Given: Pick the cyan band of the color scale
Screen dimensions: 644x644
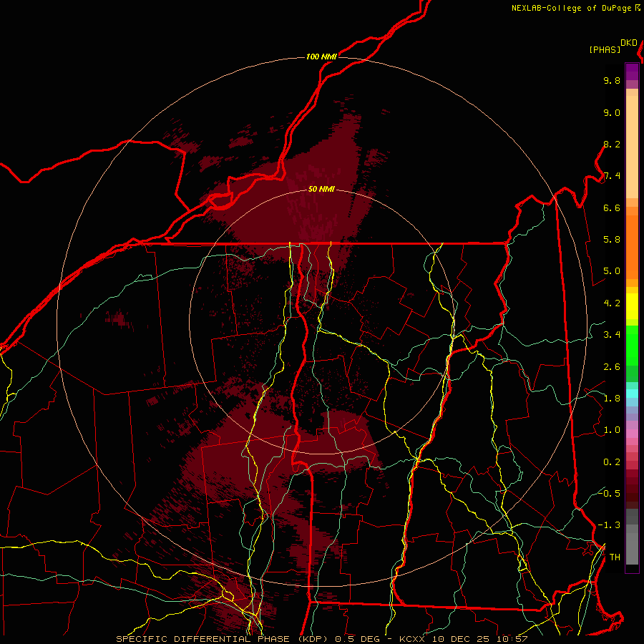Looking at the screenshot, I should click(x=632, y=394).
